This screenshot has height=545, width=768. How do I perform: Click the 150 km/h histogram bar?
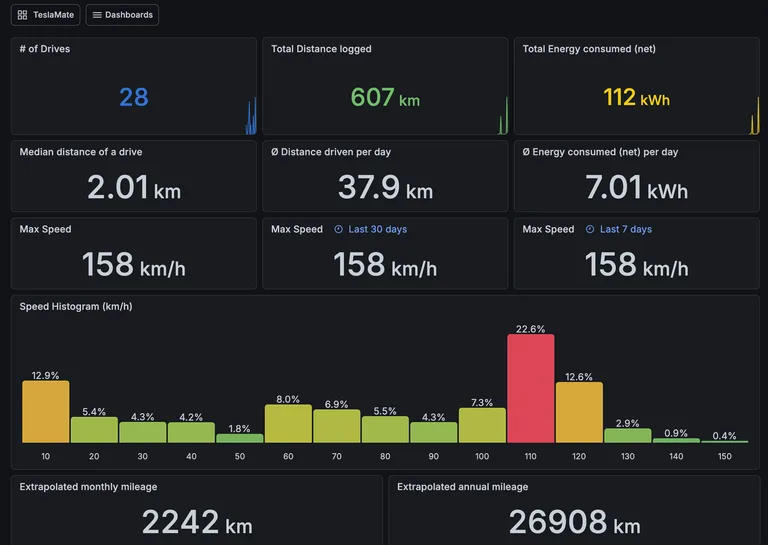724,442
